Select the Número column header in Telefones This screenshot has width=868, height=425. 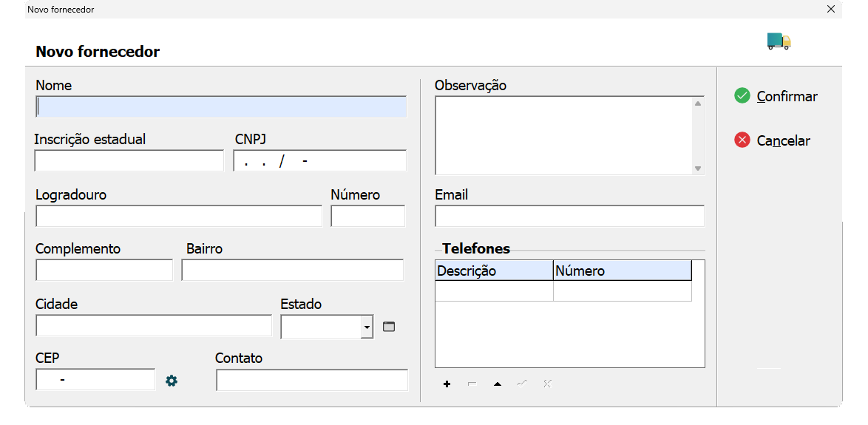(x=623, y=271)
